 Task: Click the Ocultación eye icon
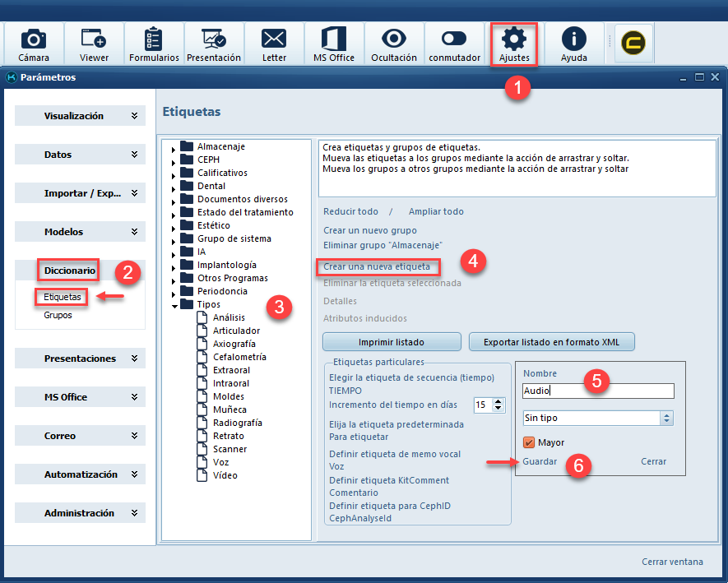point(394,43)
